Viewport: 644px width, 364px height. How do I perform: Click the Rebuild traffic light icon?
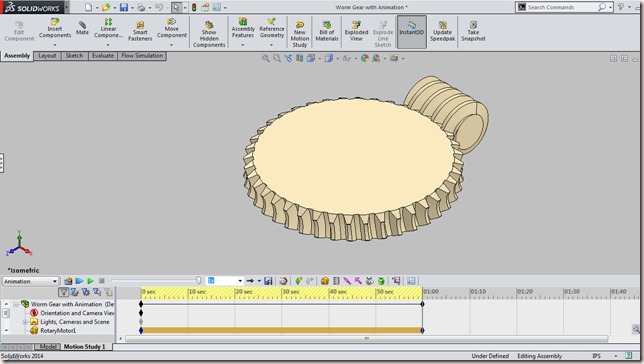coord(194,7)
